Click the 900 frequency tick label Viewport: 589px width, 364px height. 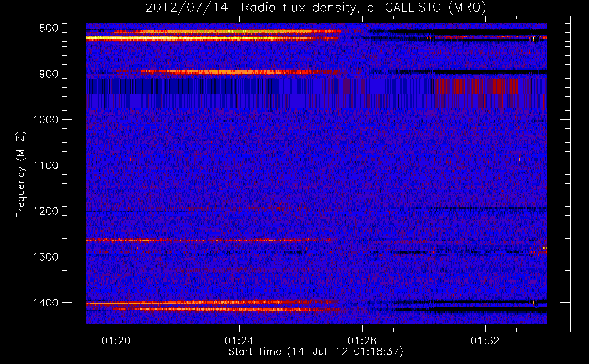[49, 74]
